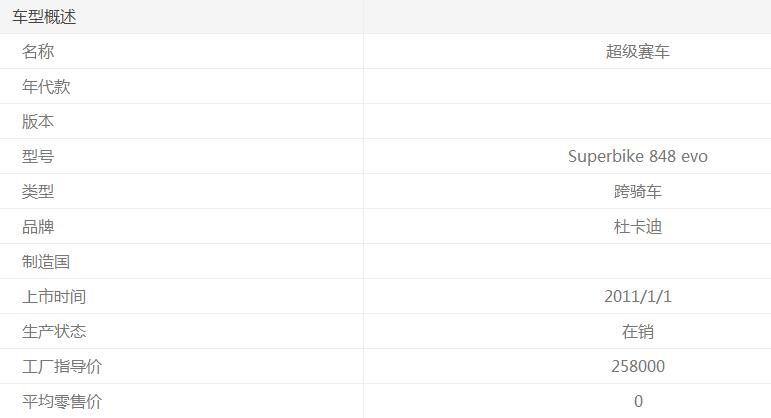Click the 生产状态 row label

(54, 332)
